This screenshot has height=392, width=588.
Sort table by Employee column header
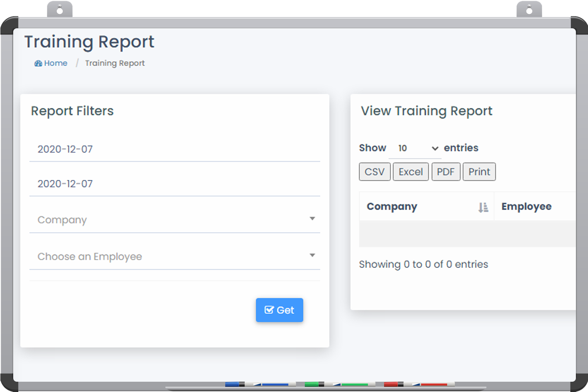point(526,207)
